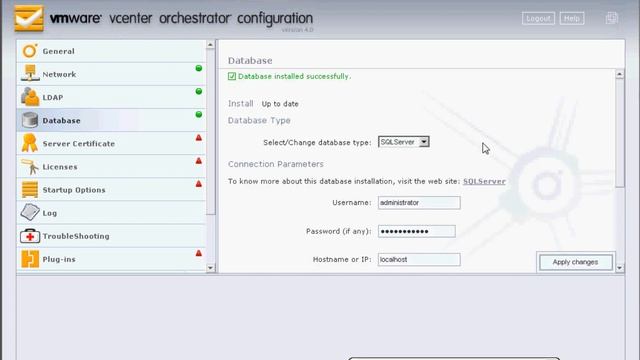Click red warning triangle beside Plug-ins
The width and height of the screenshot is (640, 360).
(x=199, y=253)
